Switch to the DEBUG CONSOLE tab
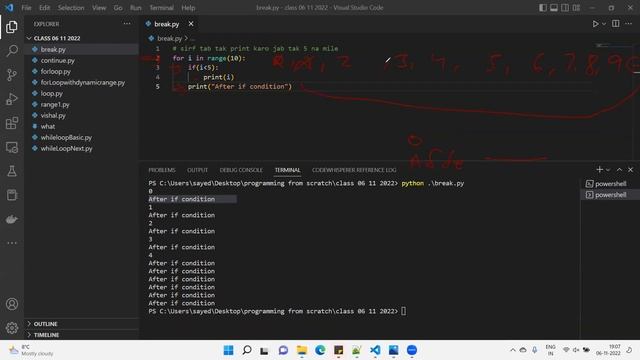640x360 pixels. coord(241,170)
